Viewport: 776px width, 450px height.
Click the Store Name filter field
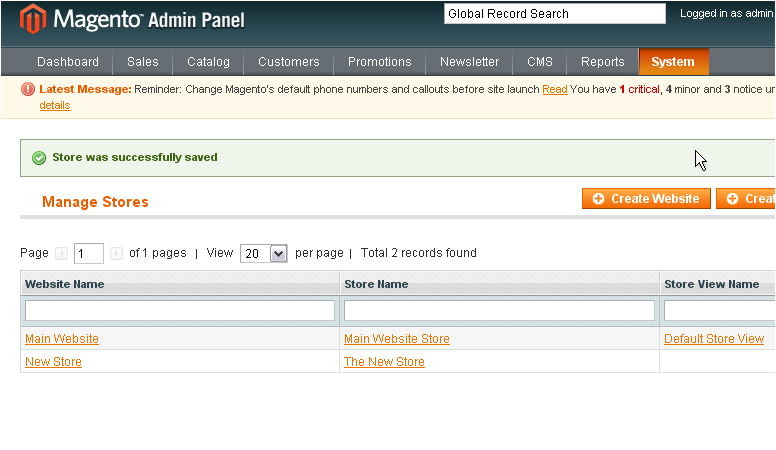point(499,311)
